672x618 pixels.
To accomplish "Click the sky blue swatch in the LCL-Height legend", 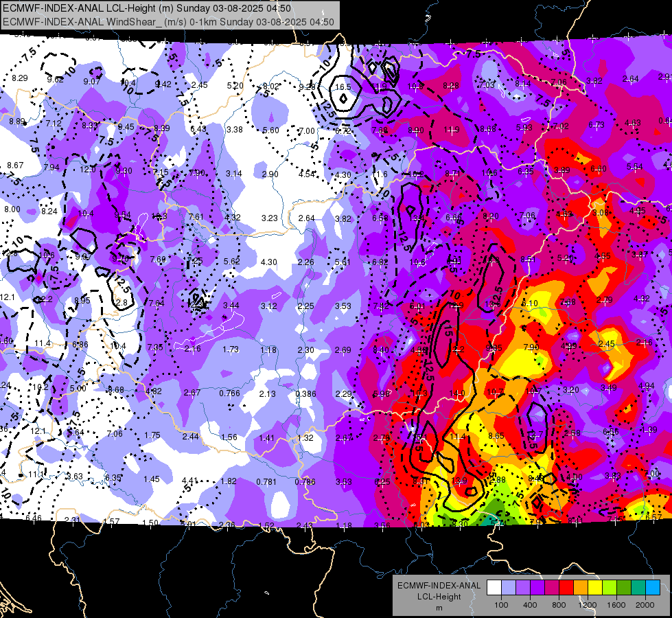I will click(652, 588).
